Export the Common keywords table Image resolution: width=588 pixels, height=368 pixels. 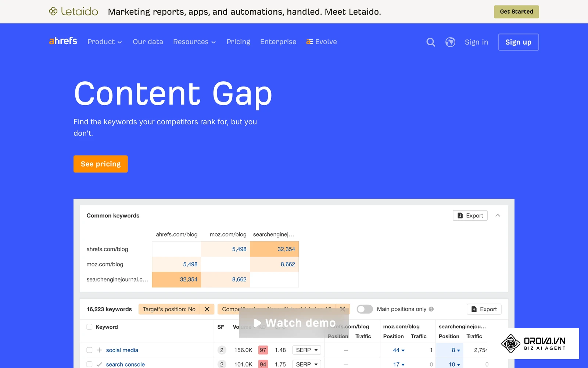coord(470,215)
